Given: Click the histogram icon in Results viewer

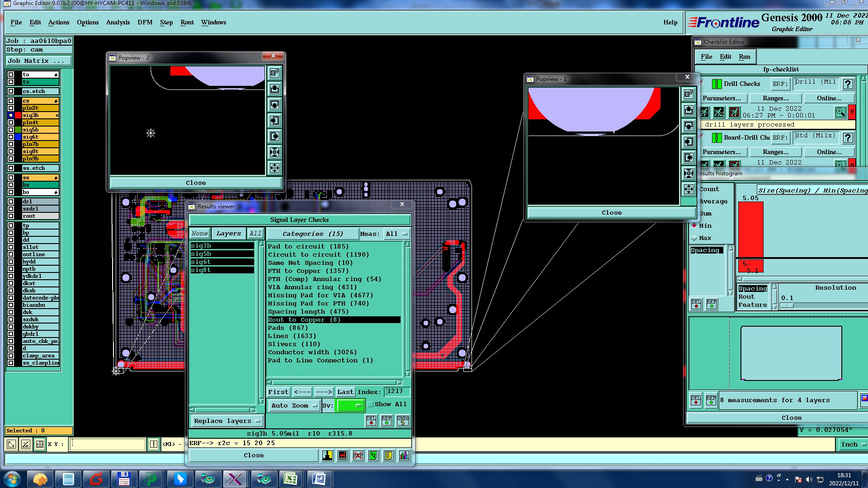Looking at the screenshot, I should point(404,455).
